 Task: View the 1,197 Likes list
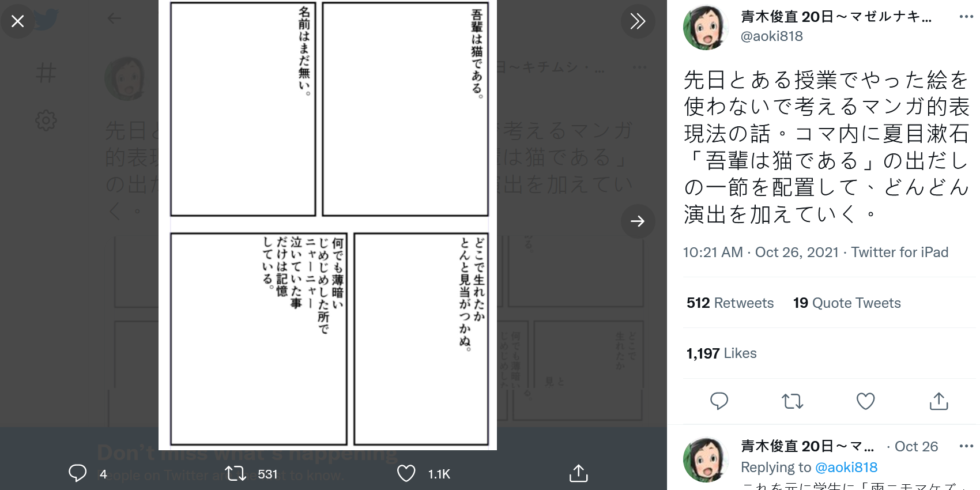721,353
